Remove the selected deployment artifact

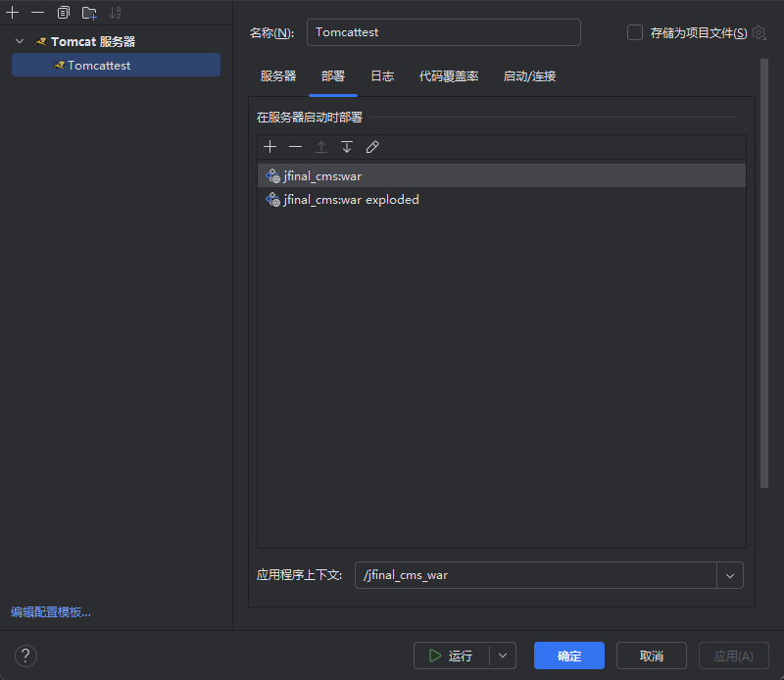pos(295,147)
